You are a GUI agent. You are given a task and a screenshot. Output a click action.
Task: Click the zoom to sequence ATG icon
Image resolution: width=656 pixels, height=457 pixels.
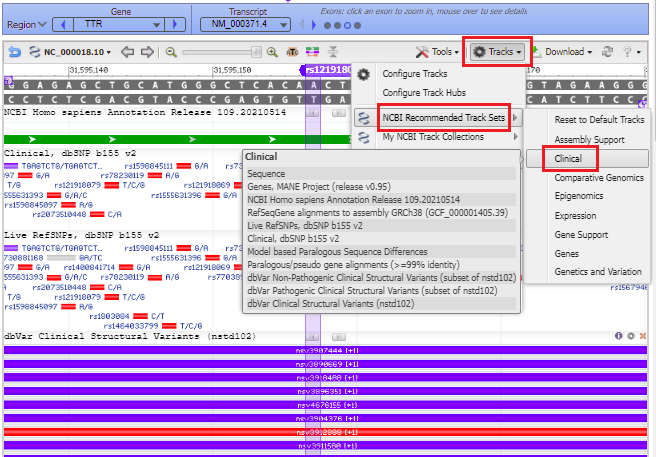pos(291,51)
